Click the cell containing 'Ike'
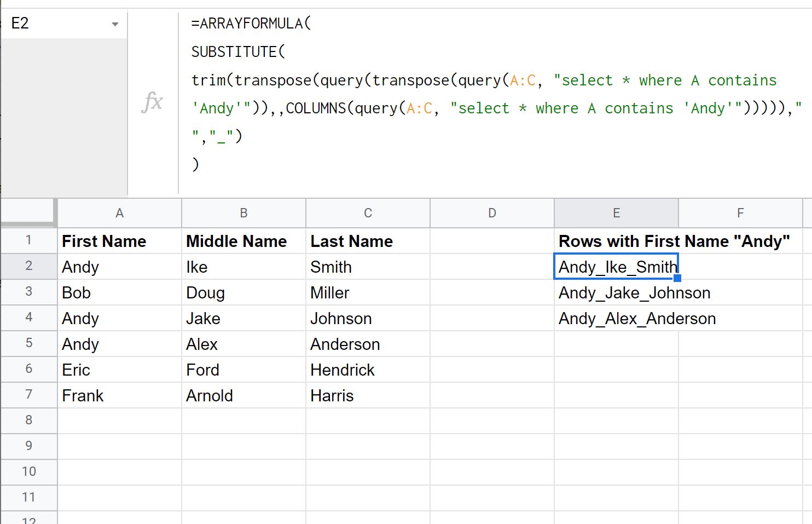 click(x=243, y=267)
